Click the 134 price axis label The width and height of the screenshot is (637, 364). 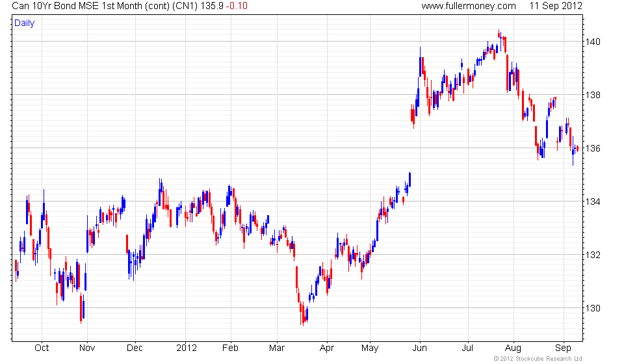point(592,201)
